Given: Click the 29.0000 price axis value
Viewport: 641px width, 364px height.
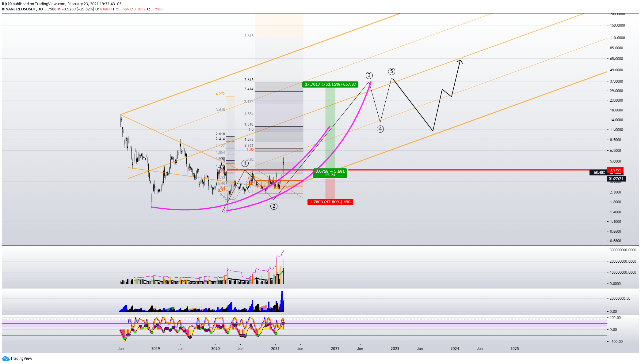Looking at the screenshot, I should tap(616, 91).
